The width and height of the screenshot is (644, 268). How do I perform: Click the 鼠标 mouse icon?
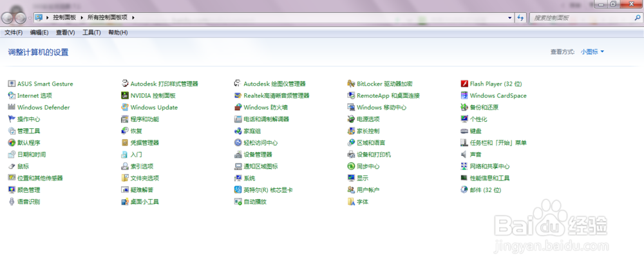12,166
